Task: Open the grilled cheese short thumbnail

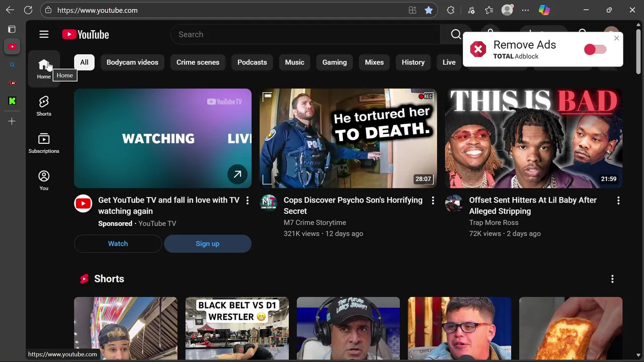Action: [571, 328]
